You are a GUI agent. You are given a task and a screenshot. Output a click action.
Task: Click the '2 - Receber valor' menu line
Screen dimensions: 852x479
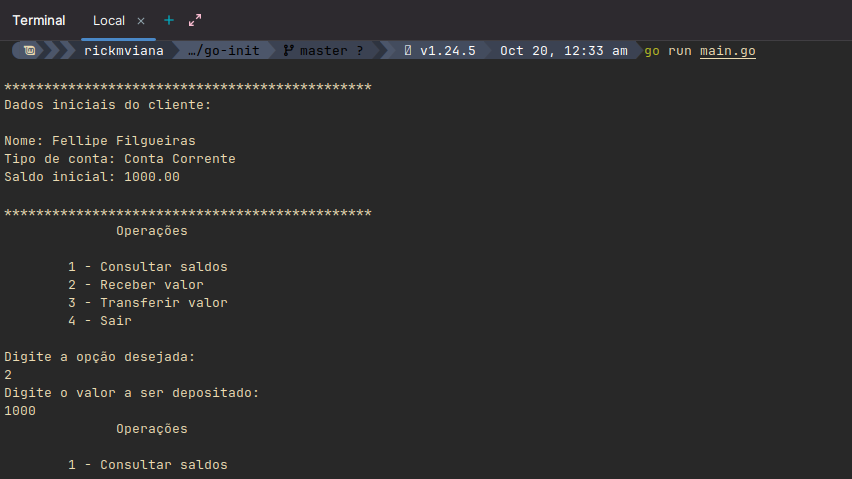coord(136,285)
